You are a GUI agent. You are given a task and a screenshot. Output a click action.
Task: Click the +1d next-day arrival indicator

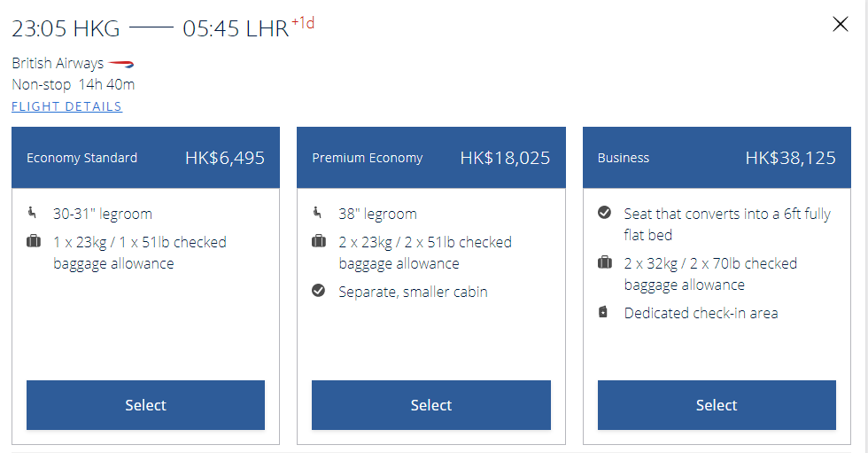coord(303,23)
